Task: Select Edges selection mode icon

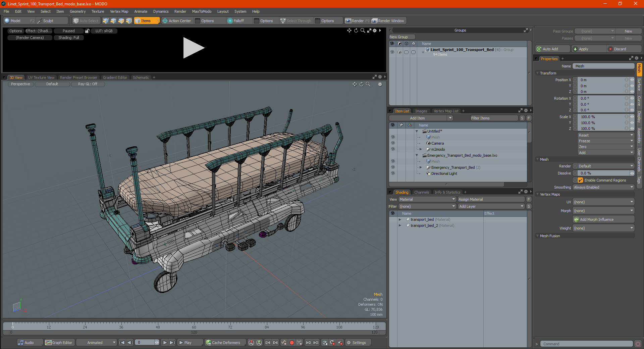Action: coord(113,21)
